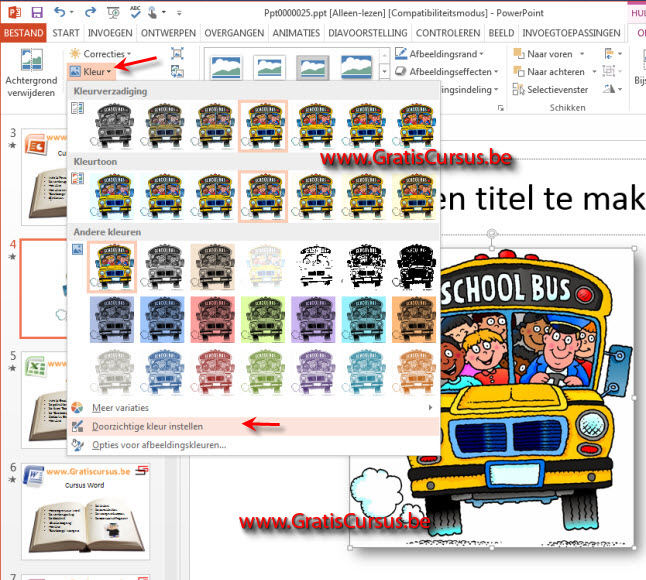Image resolution: width=646 pixels, height=580 pixels.
Task: Click the Naar achteren button
Action: tap(550, 72)
